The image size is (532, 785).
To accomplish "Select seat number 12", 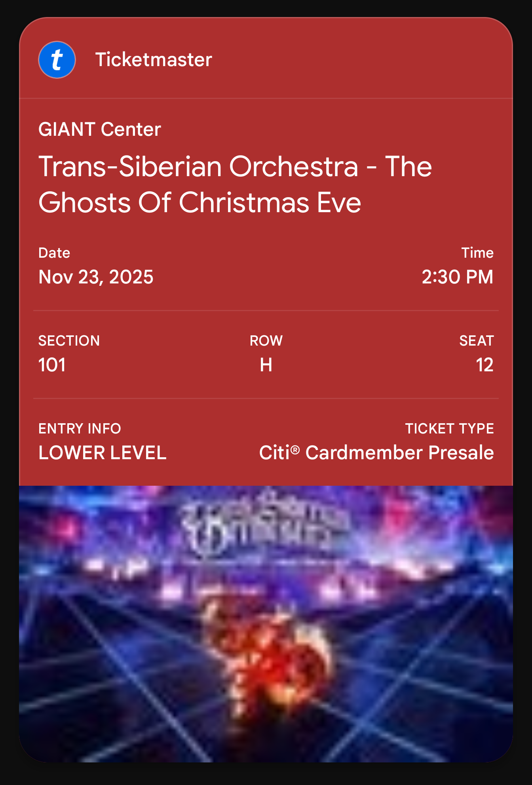I will pyautogui.click(x=484, y=365).
